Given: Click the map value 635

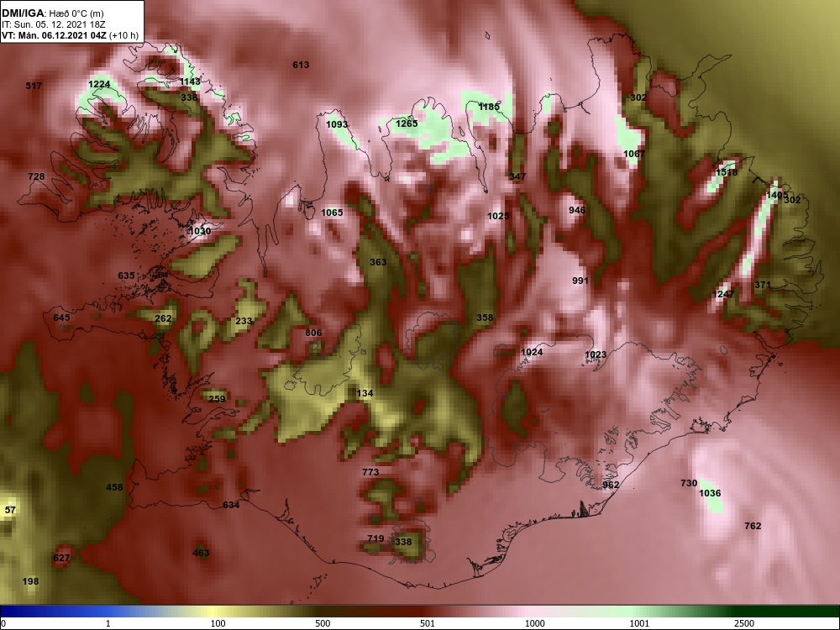Looking at the screenshot, I should (x=127, y=276).
